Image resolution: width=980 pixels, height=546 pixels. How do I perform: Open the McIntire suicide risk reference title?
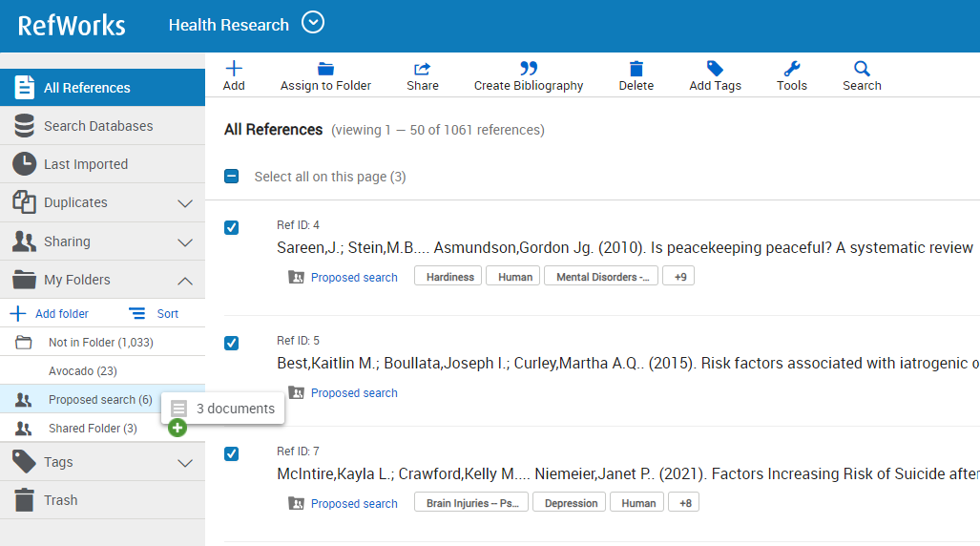[628, 474]
